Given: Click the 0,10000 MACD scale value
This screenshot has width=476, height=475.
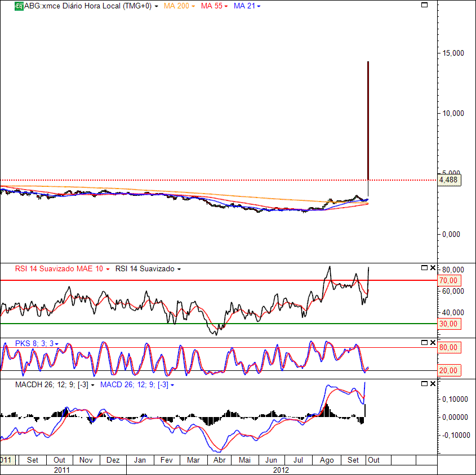Looking at the screenshot, I should [x=455, y=399].
